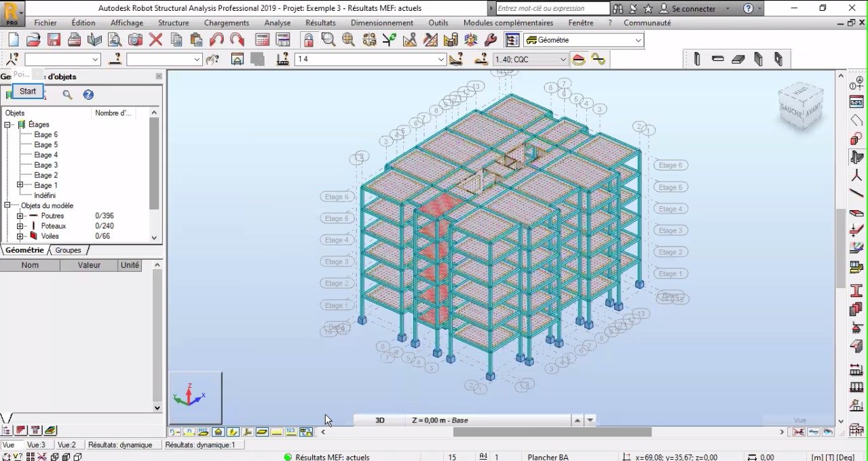Viewport: 868px width, 461px height.
Task: Open the 1..40: CQC load case dropdown
Action: click(531, 60)
